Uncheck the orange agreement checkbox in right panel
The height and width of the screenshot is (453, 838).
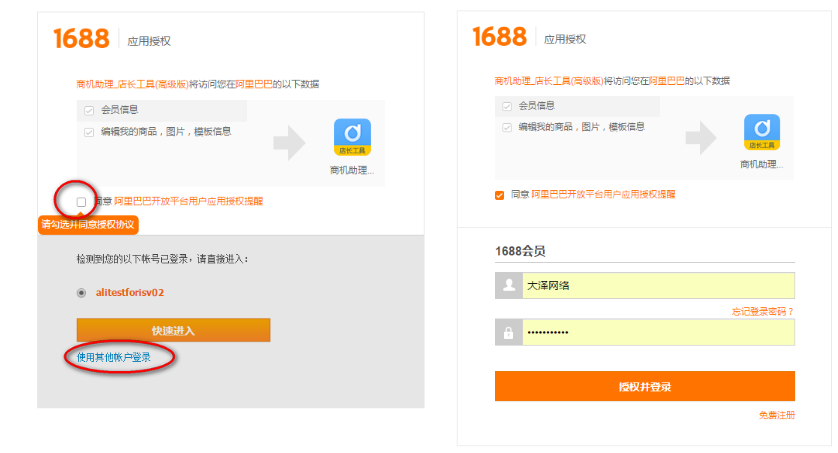pos(500,195)
